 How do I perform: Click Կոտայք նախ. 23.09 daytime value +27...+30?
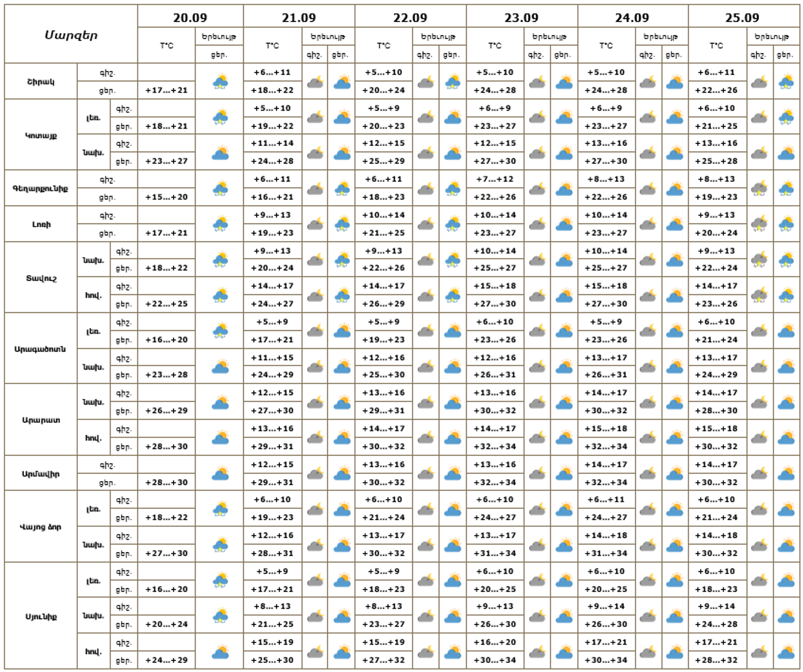pos(495,161)
